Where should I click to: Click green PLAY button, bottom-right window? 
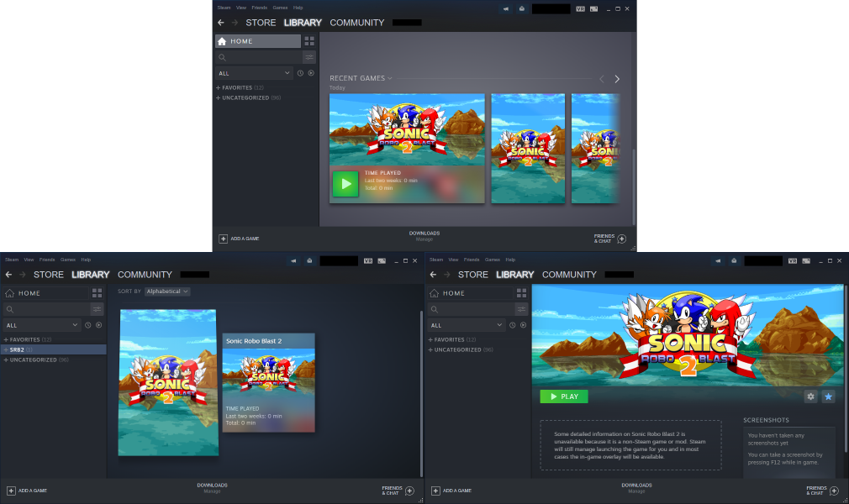564,396
